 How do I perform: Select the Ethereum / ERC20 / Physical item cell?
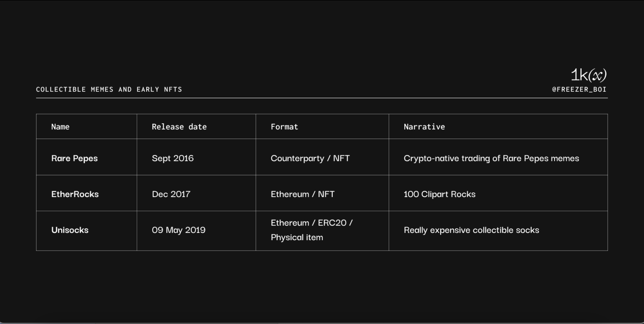(311, 230)
